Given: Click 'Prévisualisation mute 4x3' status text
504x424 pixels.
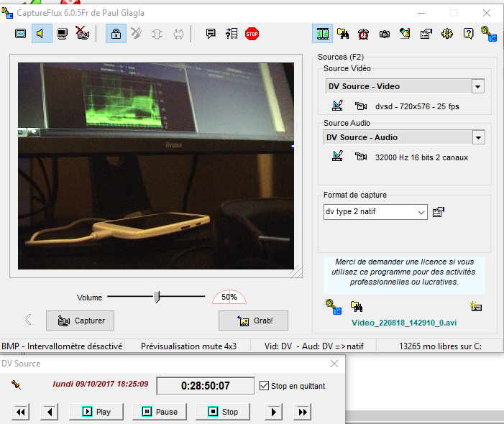Looking at the screenshot, I should point(188,346).
